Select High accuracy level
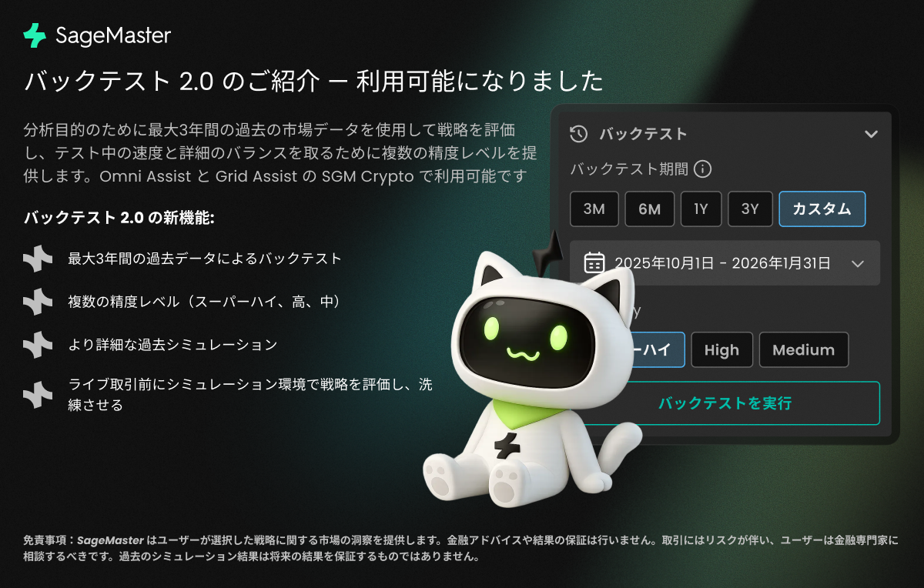This screenshot has width=924, height=588. tap(721, 350)
